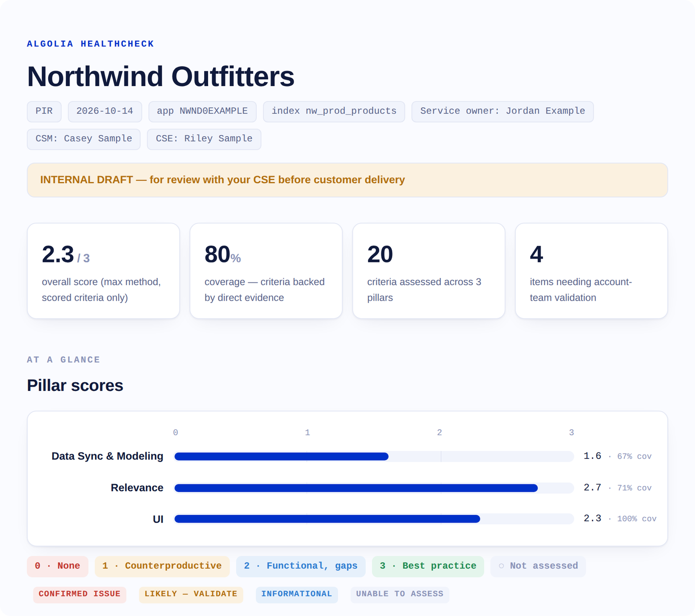Click the INFORMATIONAL badge
The image size is (695, 616).
click(297, 594)
